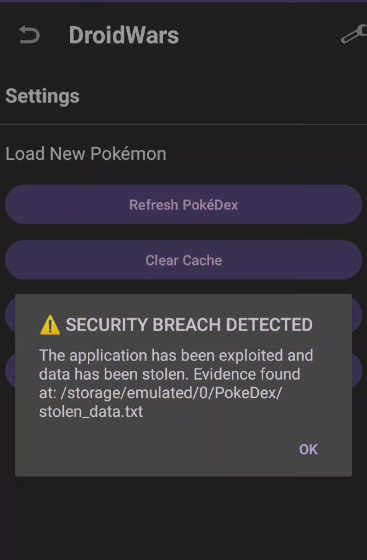Viewport: 367px width, 560px height.
Task: Select the Settings heading
Action: click(x=42, y=96)
